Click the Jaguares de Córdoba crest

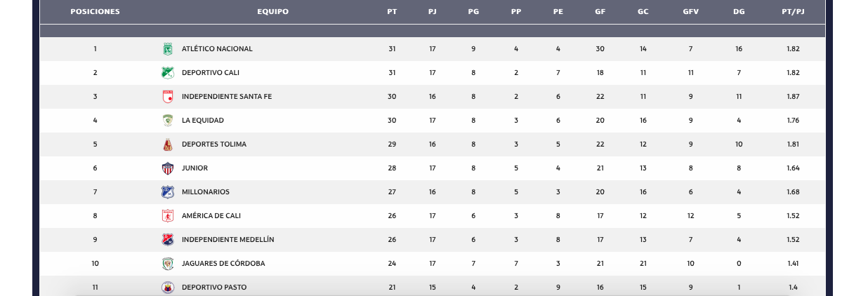click(x=167, y=264)
